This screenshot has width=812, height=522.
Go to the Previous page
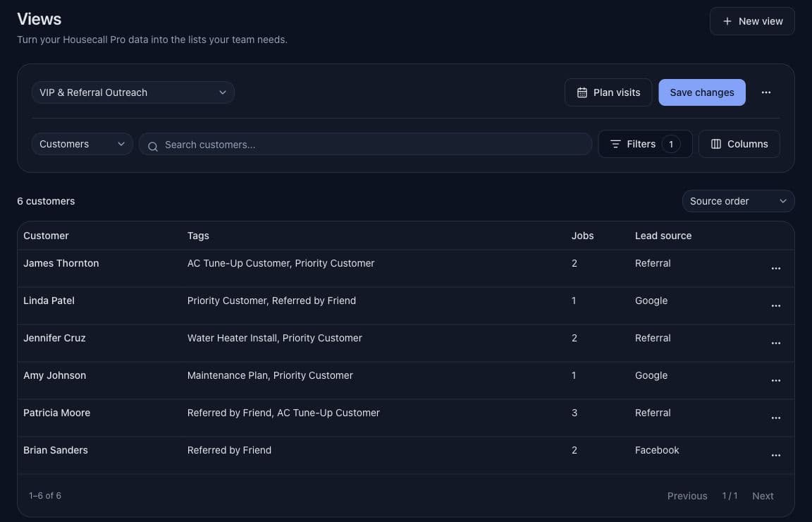tap(687, 496)
